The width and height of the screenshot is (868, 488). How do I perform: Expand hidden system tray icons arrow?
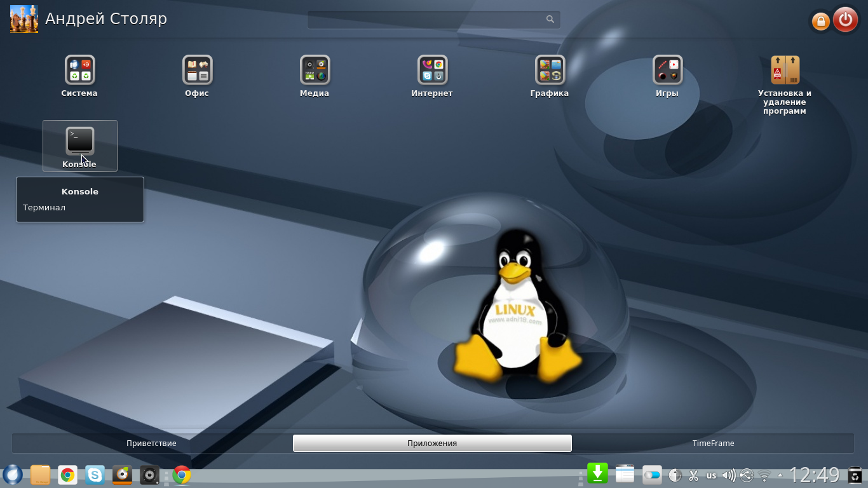pos(780,475)
